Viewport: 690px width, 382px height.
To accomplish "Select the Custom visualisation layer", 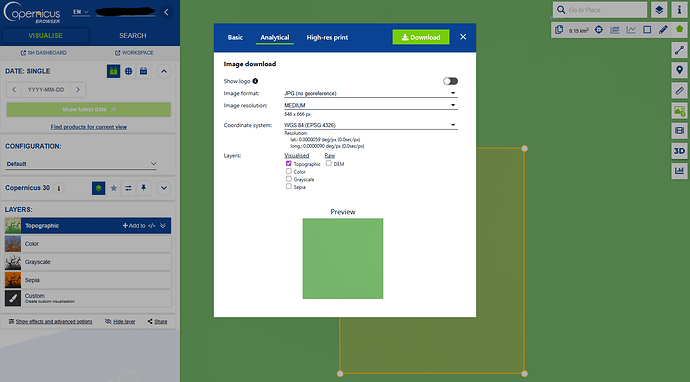I will pos(88,298).
